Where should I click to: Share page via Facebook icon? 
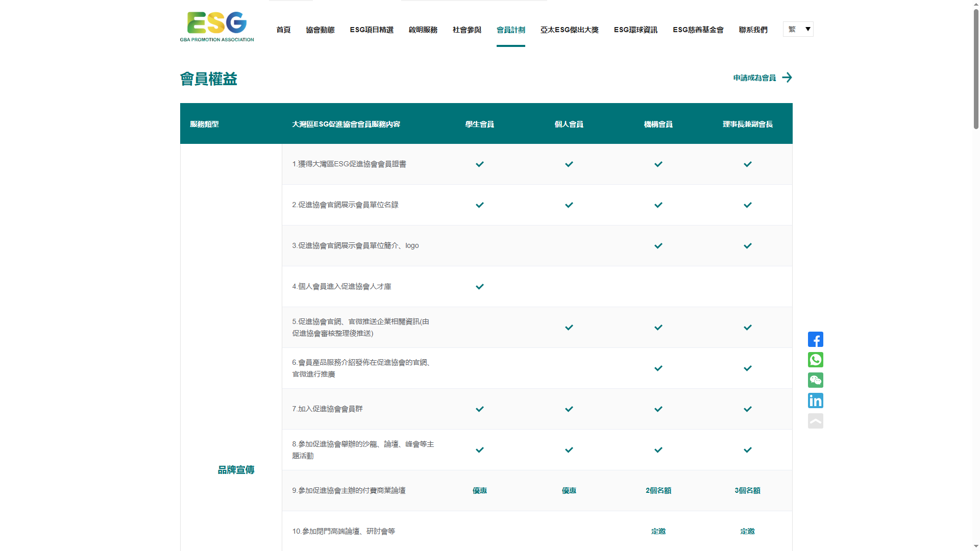[x=815, y=339]
